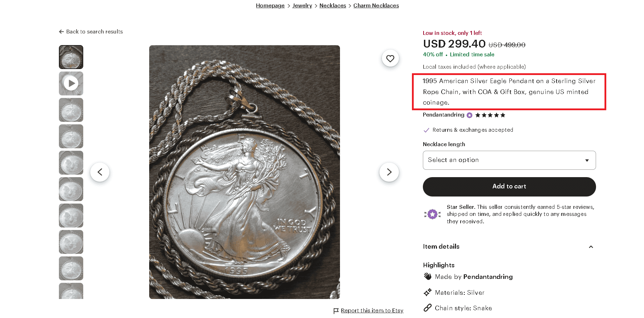This screenshot has height=318, width=644.
Task: Select the topmost coin thumbnail
Action: tap(71, 57)
